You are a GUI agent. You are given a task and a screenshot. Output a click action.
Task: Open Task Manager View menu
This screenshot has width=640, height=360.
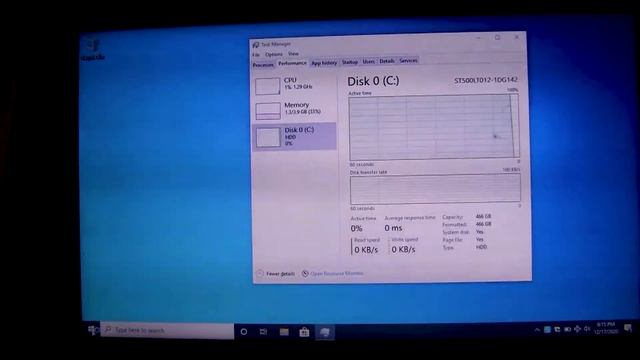[x=293, y=54]
